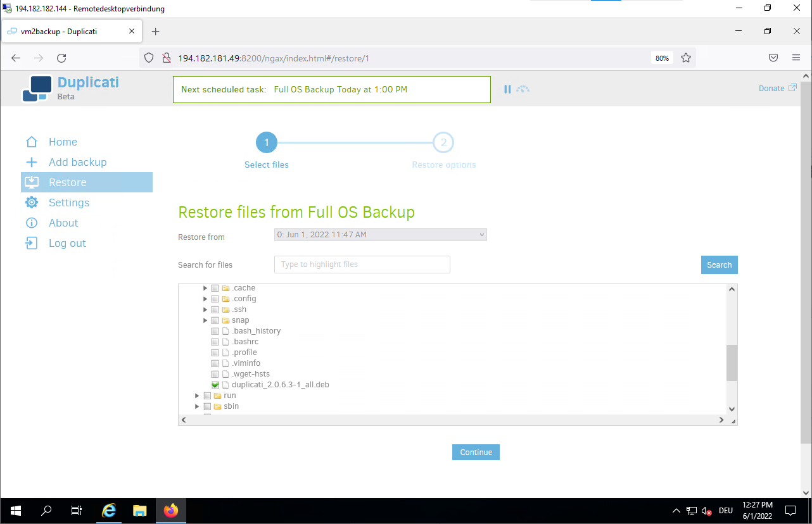Tick the .ssh folder checkbox
Screen dimensions: 812x524
click(215, 309)
